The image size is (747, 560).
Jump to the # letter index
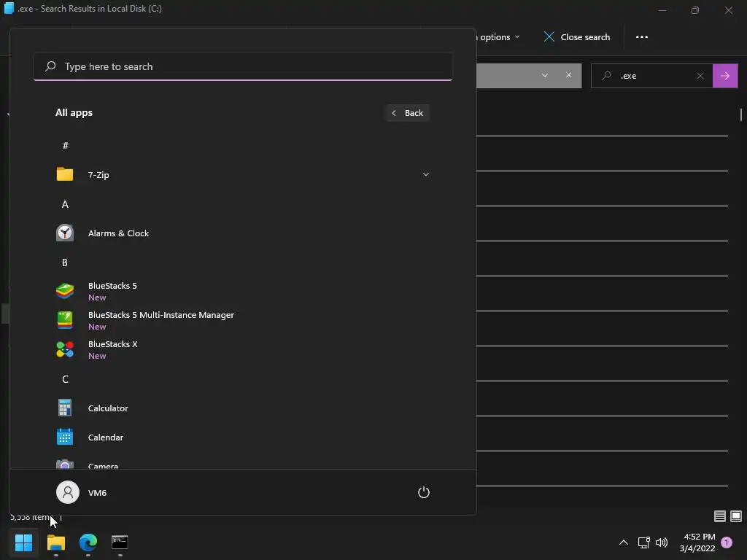pos(65,146)
